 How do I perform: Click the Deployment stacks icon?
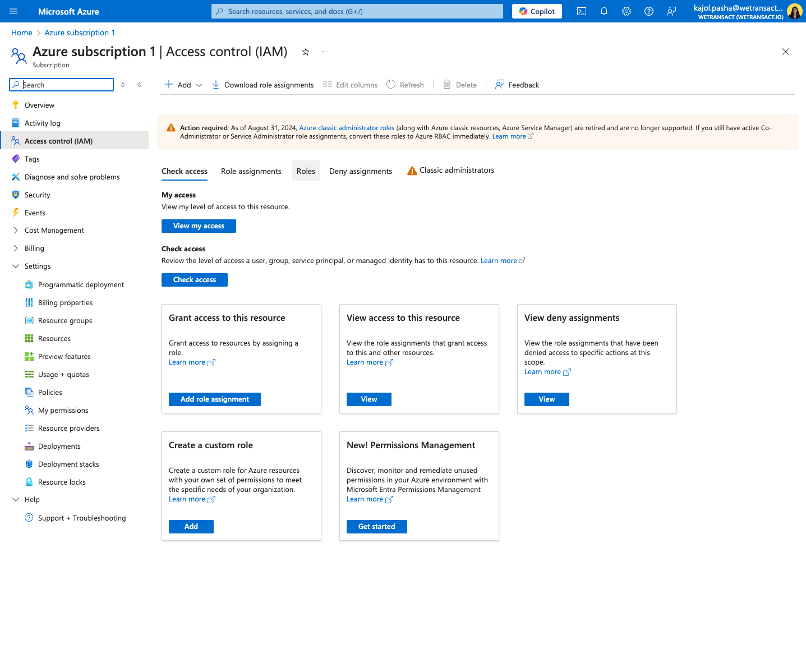[x=29, y=464]
